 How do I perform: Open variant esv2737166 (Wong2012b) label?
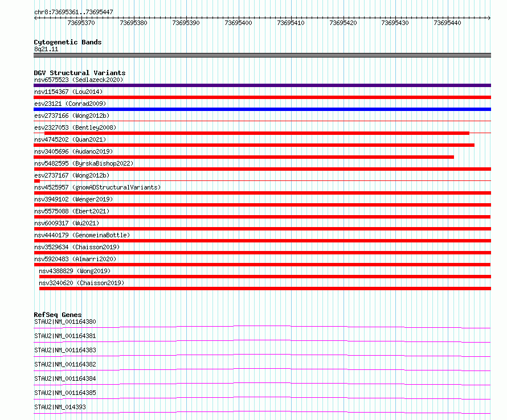pyautogui.click(x=72, y=116)
